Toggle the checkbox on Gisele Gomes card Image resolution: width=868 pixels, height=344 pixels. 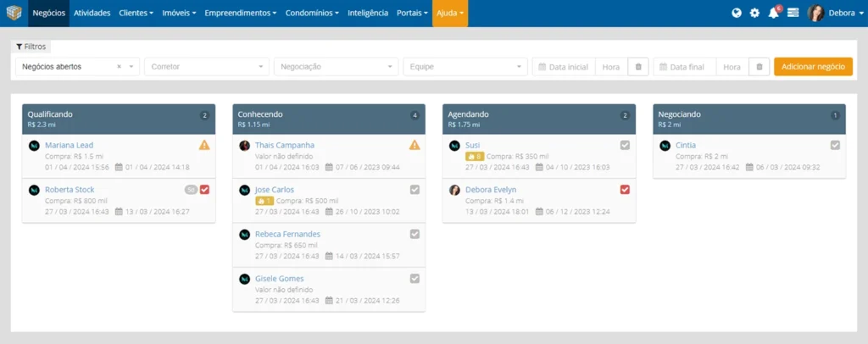(415, 278)
